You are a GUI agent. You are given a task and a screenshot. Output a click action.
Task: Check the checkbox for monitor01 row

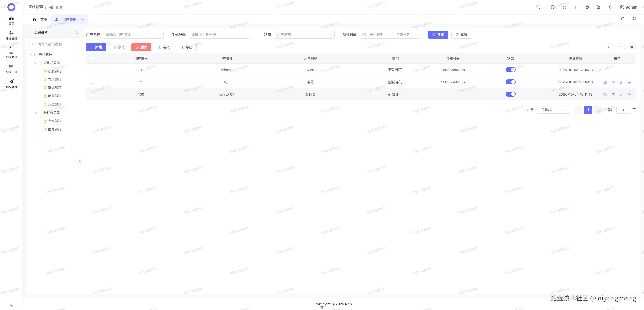[x=92, y=94]
